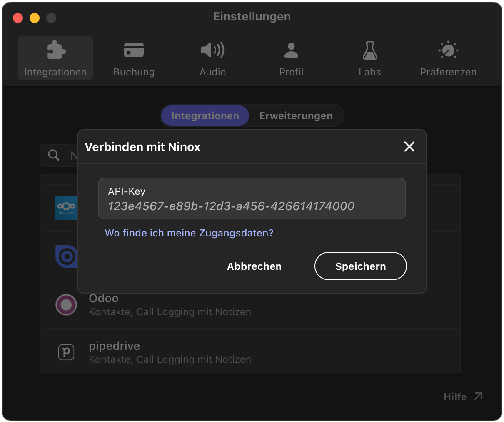Select the Odoo integration row

(208, 305)
